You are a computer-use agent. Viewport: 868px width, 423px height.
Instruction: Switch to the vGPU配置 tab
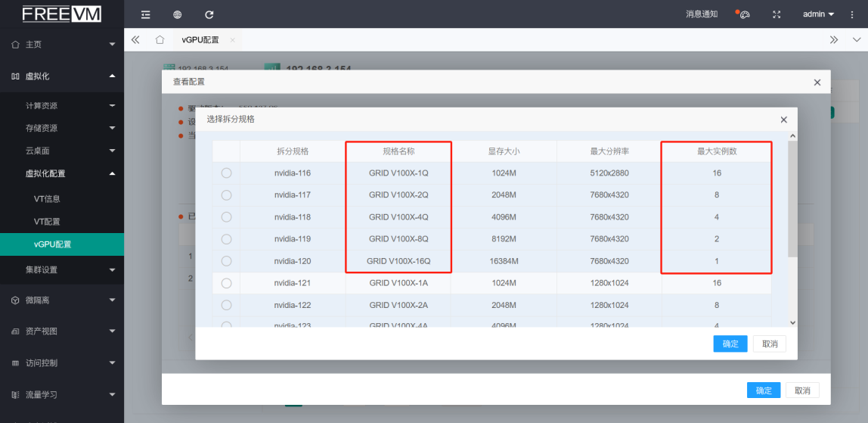200,40
